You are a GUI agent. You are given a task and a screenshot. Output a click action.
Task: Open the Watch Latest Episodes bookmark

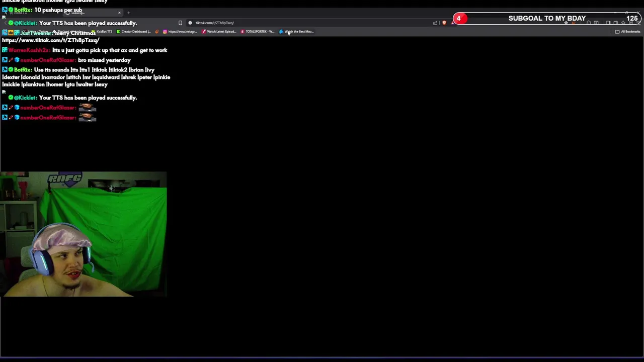219,32
